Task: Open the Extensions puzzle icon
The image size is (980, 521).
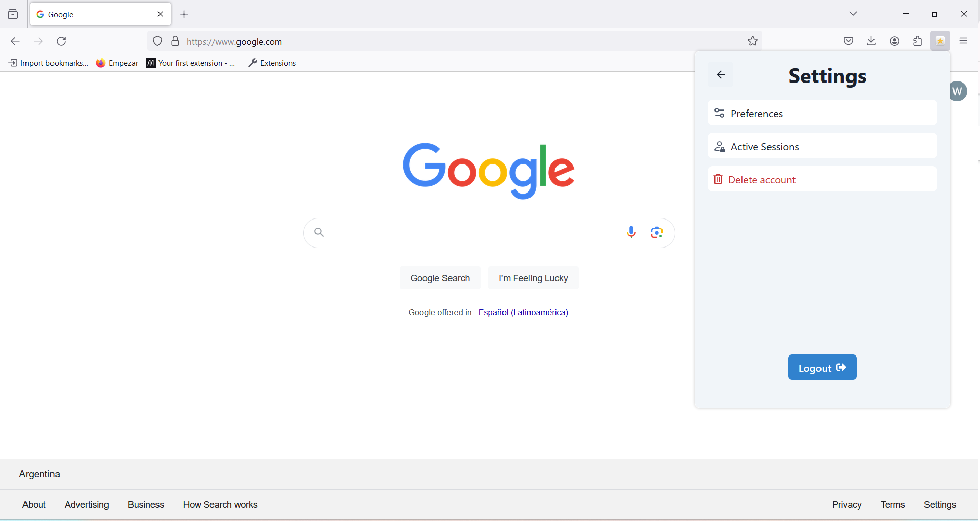Action: (x=917, y=41)
